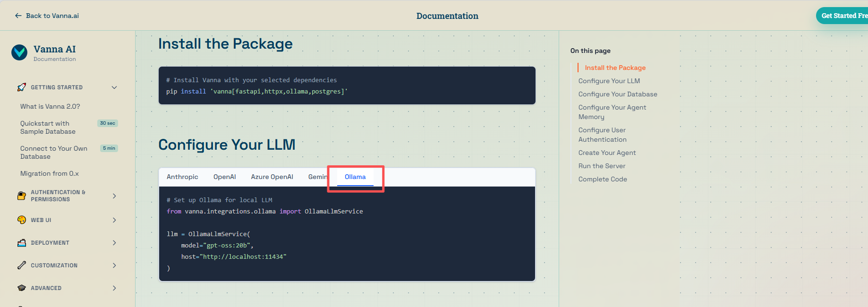This screenshot has width=868, height=307.
Task: Click the 30 sec badge
Action: click(108, 123)
